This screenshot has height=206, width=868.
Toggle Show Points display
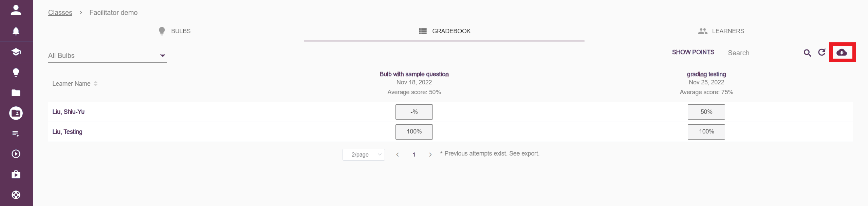pyautogui.click(x=693, y=52)
